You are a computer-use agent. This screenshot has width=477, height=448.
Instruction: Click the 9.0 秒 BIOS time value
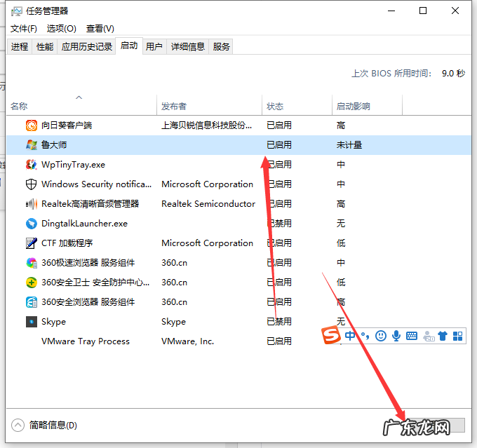(453, 74)
